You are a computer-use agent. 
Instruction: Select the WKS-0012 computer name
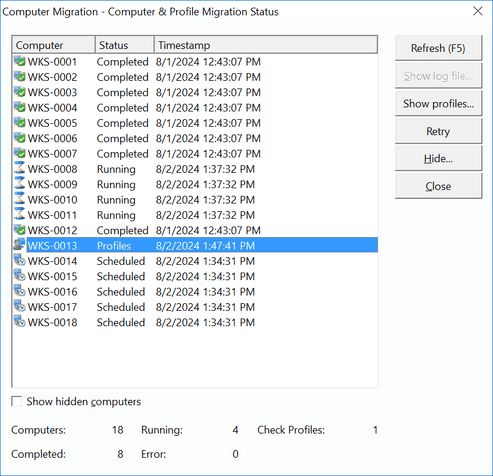(x=52, y=230)
